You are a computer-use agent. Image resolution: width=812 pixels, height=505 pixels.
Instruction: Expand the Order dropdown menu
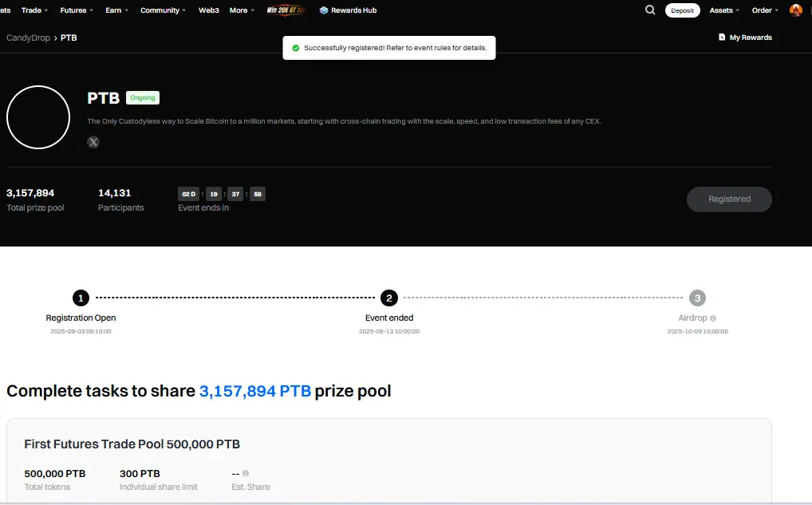tap(765, 10)
